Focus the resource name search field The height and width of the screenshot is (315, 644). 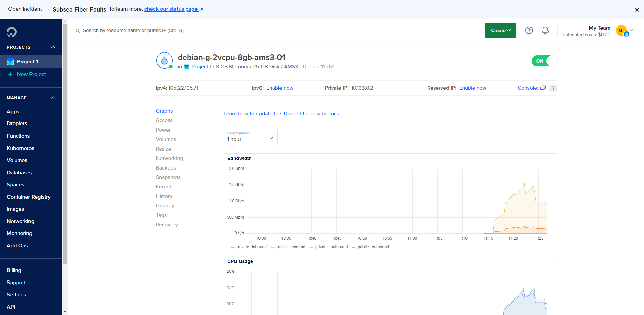(133, 30)
